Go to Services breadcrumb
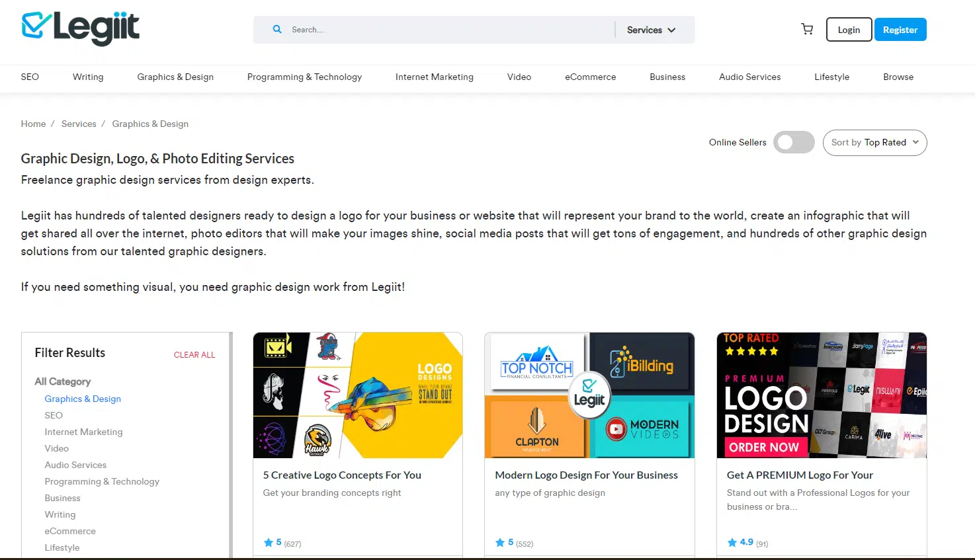Viewport: 975px width, 560px height. (79, 124)
